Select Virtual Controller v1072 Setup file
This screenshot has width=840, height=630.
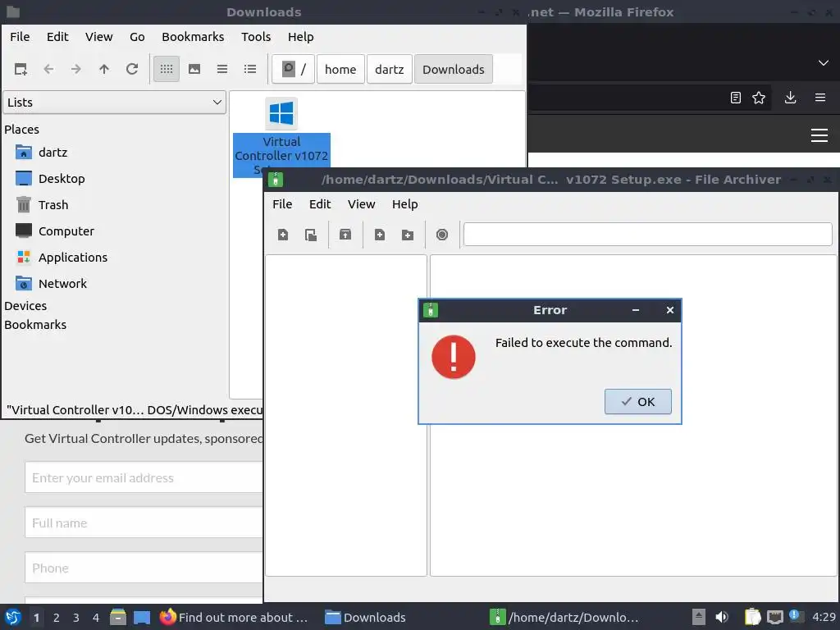[x=281, y=137]
